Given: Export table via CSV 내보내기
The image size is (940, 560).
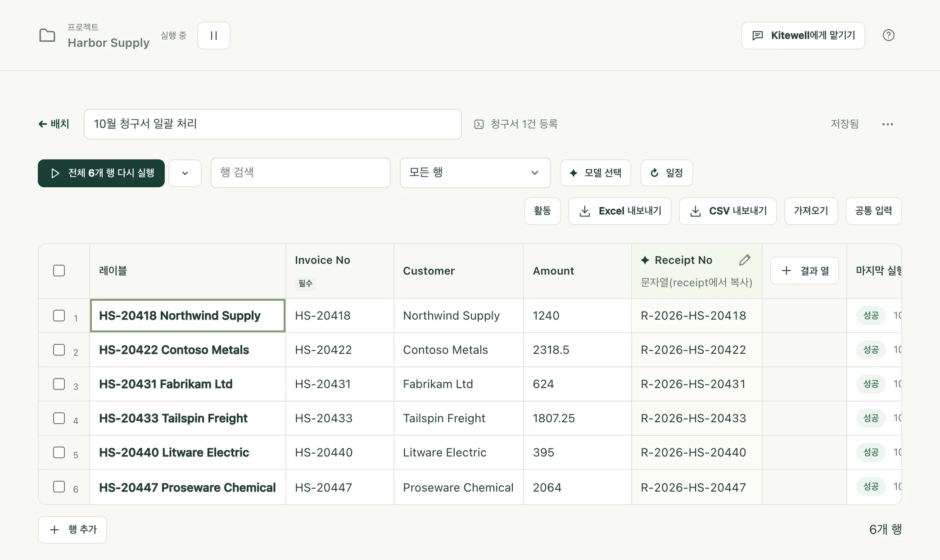Looking at the screenshot, I should point(728,211).
